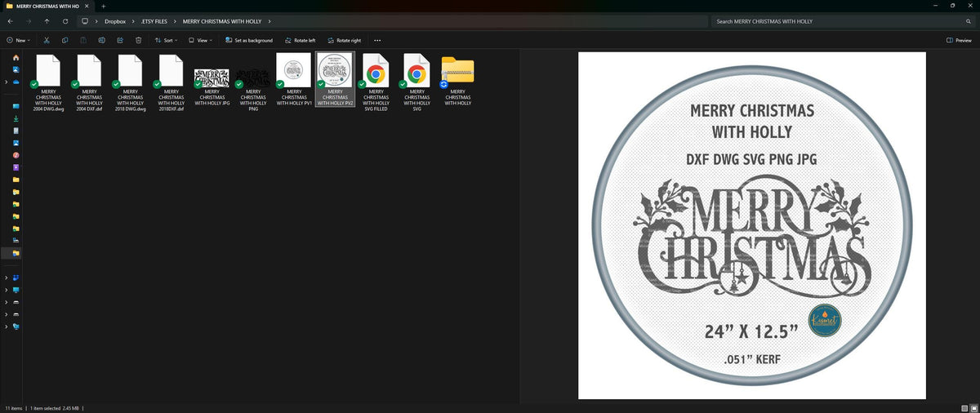Open Downloads green arrow in sidebar
This screenshot has width=980, height=413.
click(x=16, y=118)
